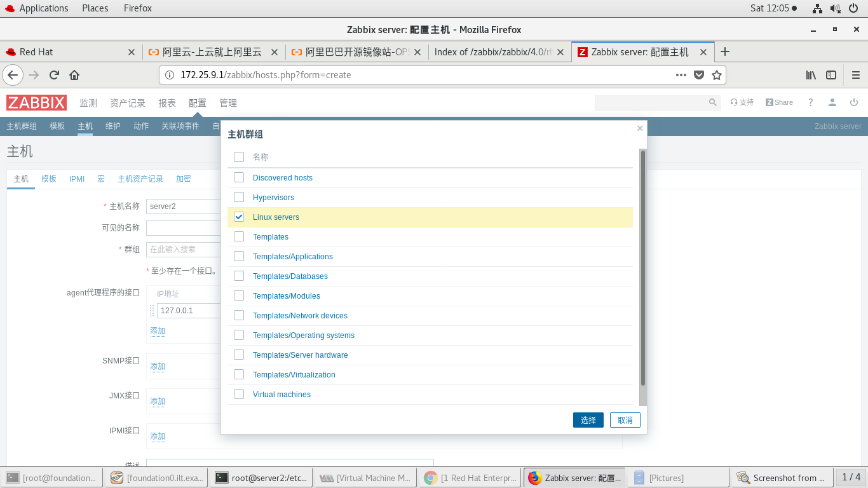The width and height of the screenshot is (868, 488).
Task: Switch to the IPMI tab
Action: tap(76, 179)
